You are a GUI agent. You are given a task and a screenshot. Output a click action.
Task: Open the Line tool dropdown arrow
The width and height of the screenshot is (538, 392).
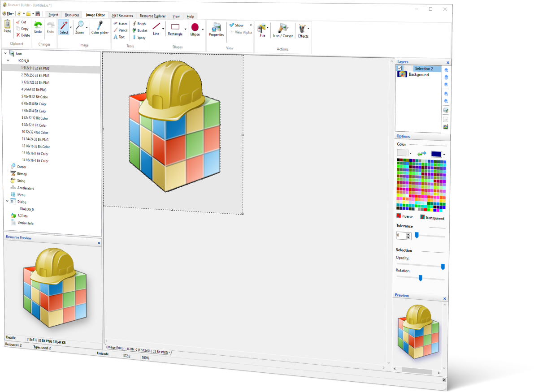[x=163, y=29]
